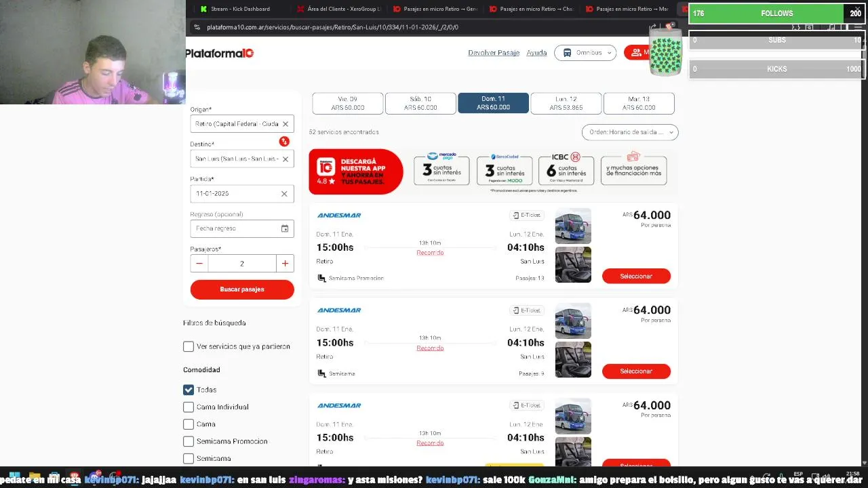Select the Mar. 13 date tab

pos(639,103)
